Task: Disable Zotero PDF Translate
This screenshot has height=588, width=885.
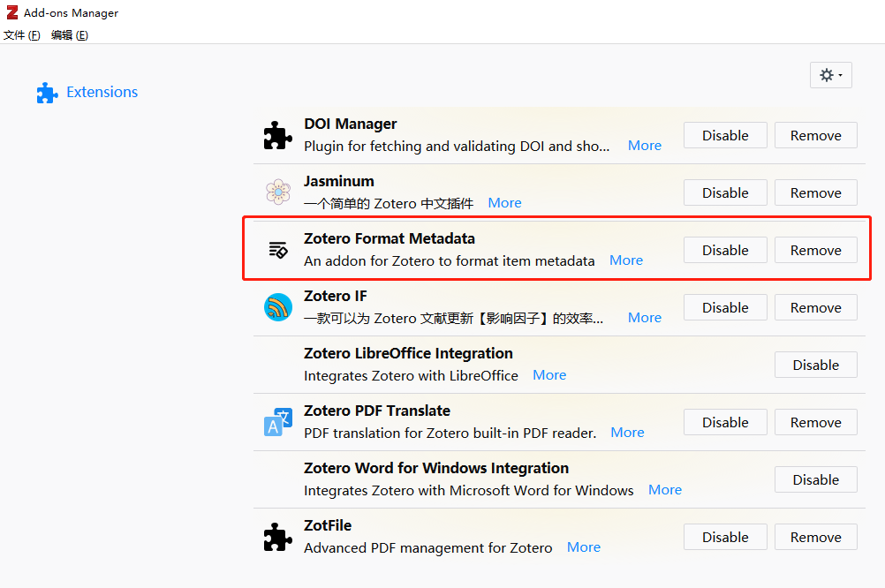Action: pyautogui.click(x=725, y=423)
